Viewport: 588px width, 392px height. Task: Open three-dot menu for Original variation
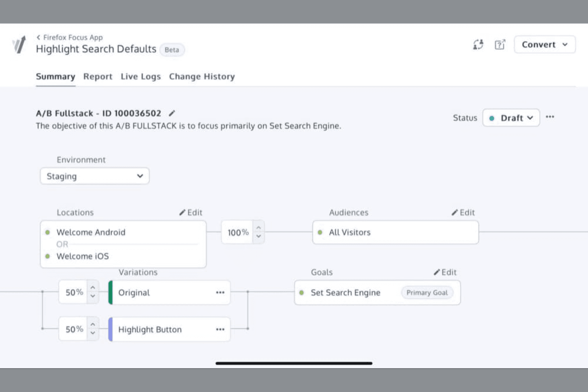[220, 292]
